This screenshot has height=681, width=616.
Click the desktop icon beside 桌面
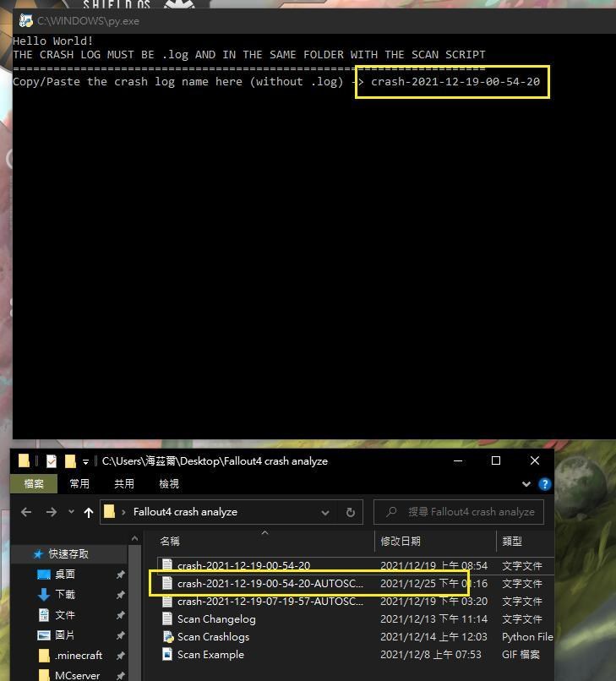(44, 575)
